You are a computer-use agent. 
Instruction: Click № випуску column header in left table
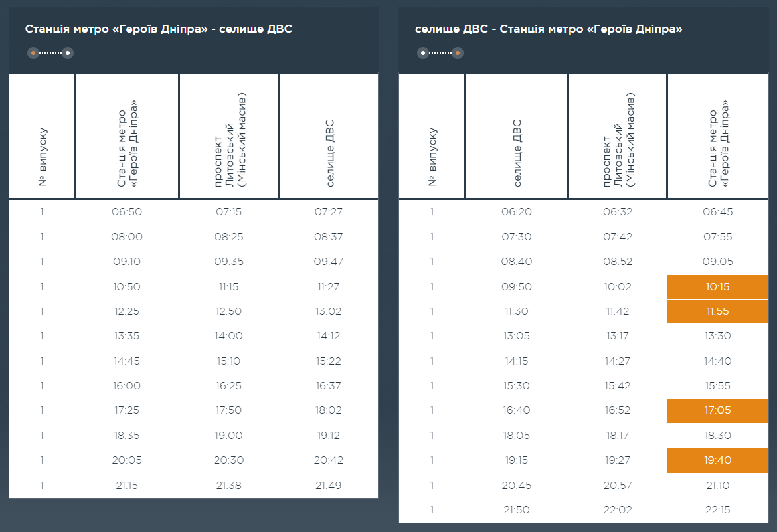[43, 157]
